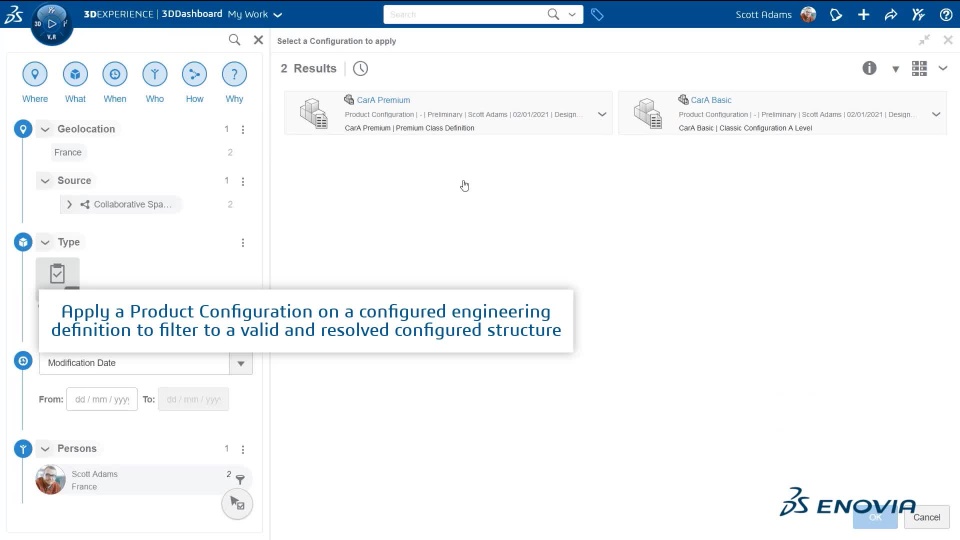Click the top search bar magnifier
This screenshot has width=960, height=540.
pyautogui.click(x=553, y=14)
